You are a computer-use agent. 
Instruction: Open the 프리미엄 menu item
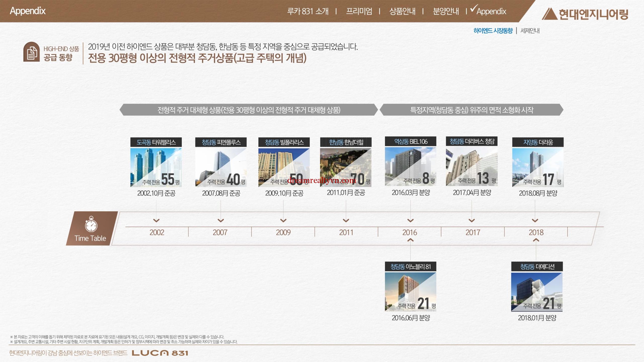[359, 11]
